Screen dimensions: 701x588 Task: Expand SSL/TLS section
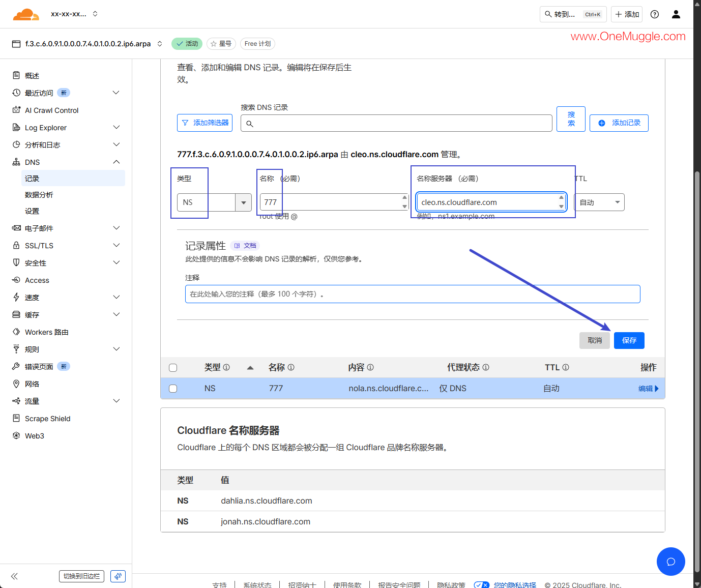pyautogui.click(x=116, y=245)
